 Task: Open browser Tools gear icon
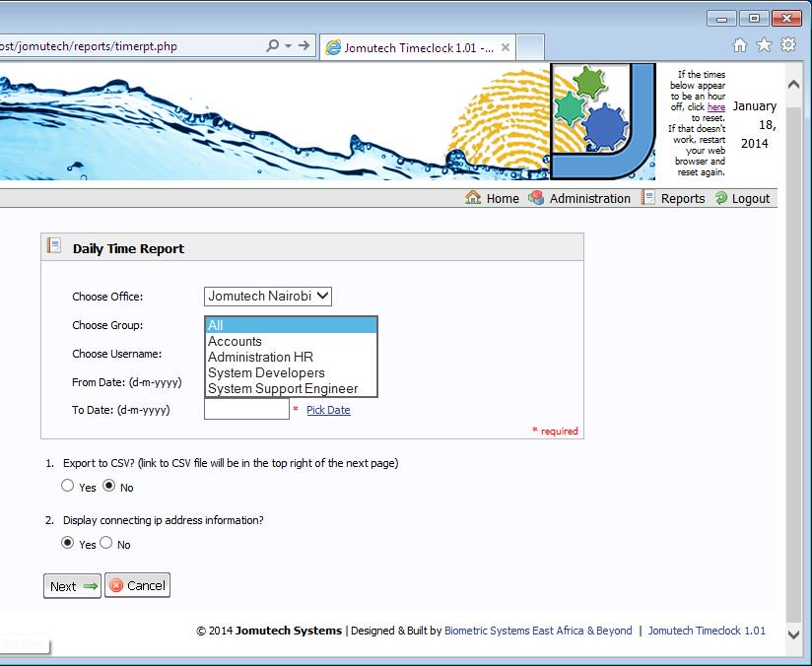point(787,44)
